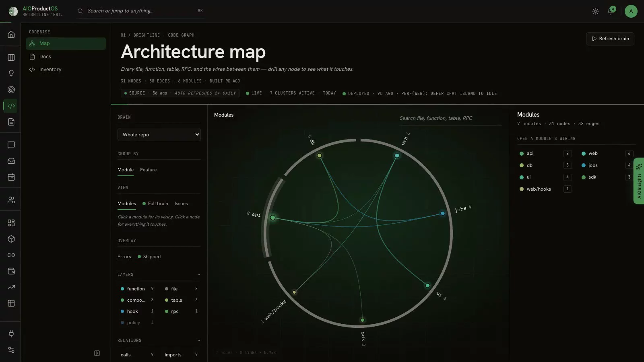Click the sdk node on graph
Screen dimensions: 644x362
(363, 320)
